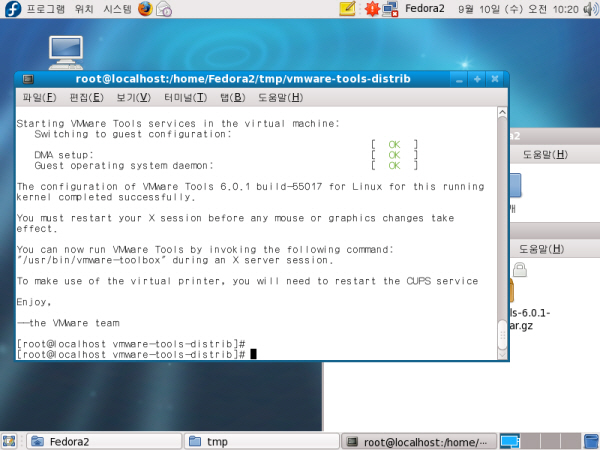Image resolution: width=600 pixels, height=450 pixels.
Task: Click the folder icon in background file window
Action: (515, 185)
